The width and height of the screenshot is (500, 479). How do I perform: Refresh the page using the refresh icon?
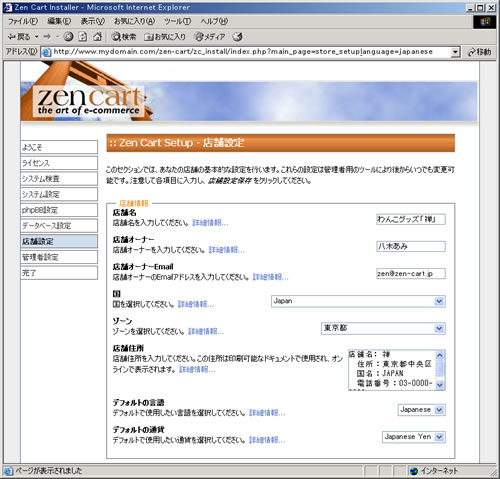[83, 36]
